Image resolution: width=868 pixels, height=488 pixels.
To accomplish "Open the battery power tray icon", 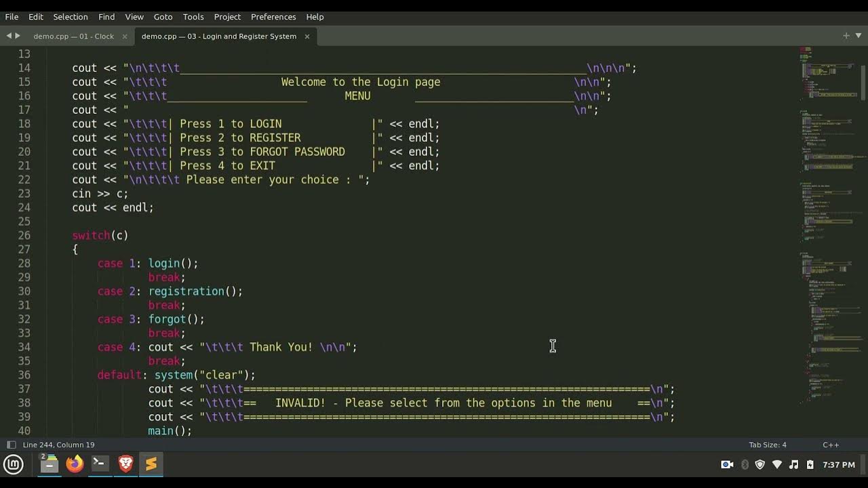I will [x=810, y=464].
